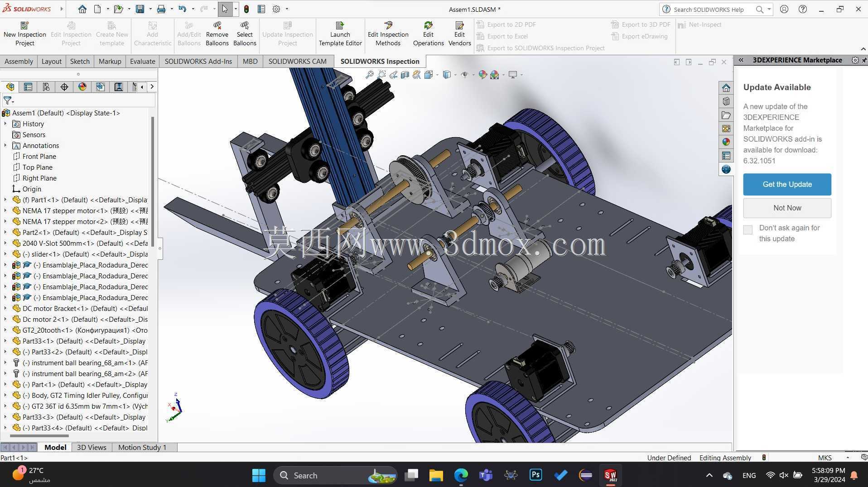
Task: Click Zoom to Area in the view toolbar
Action: coord(381,75)
